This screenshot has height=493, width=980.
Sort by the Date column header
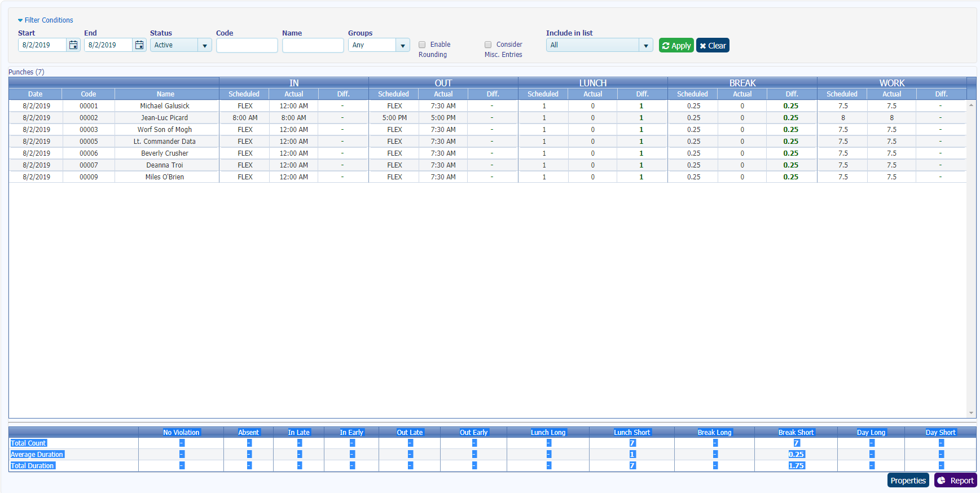[35, 94]
